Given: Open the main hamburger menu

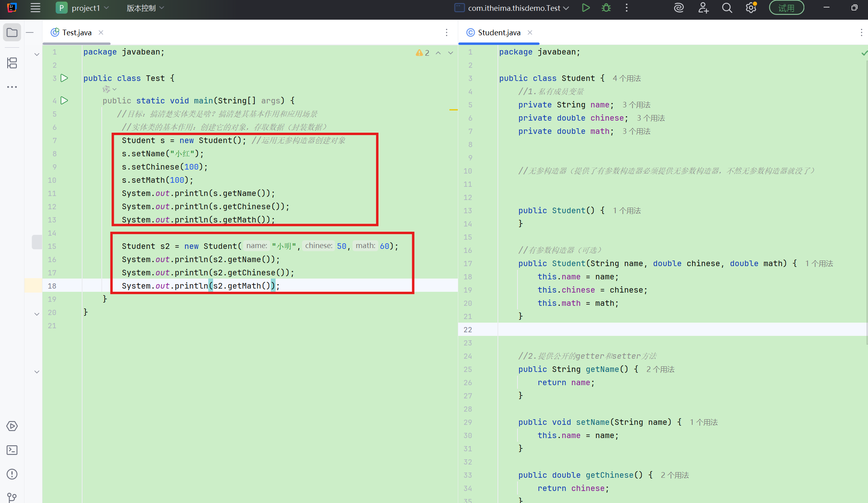Looking at the screenshot, I should pyautogui.click(x=35, y=8).
